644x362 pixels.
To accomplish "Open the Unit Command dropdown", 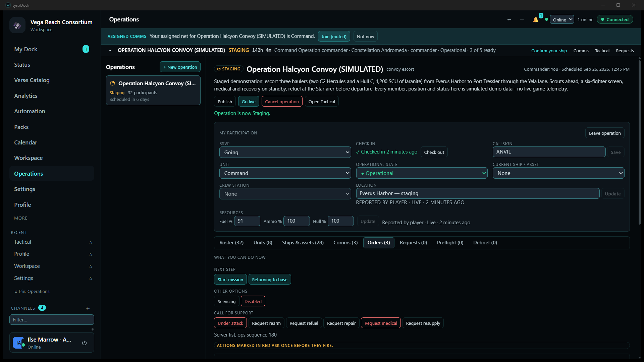I will [285, 173].
